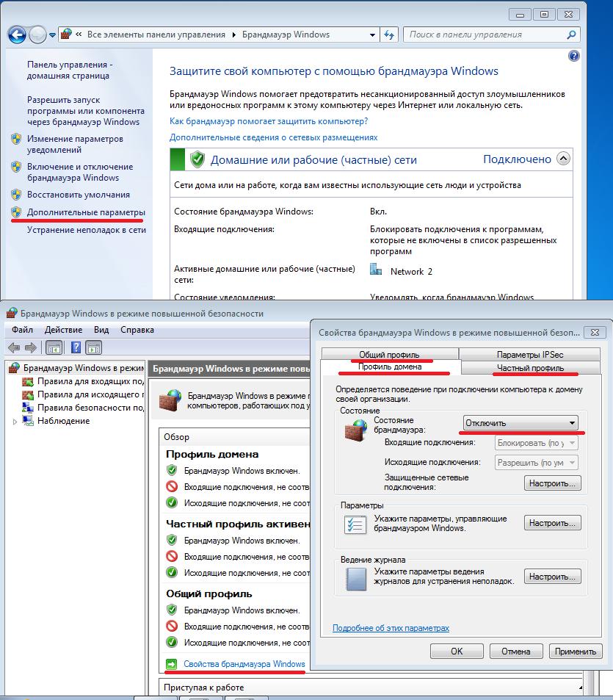Viewport: 613px width, 700px height.
Task: Collapse 'Домашние или рабочие (частные) сети' section
Action: pos(564,159)
